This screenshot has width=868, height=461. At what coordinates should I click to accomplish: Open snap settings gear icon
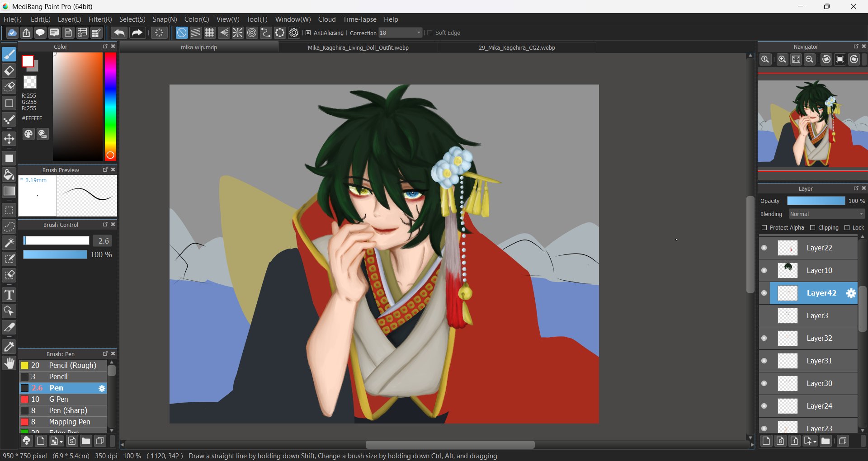pyautogui.click(x=294, y=33)
